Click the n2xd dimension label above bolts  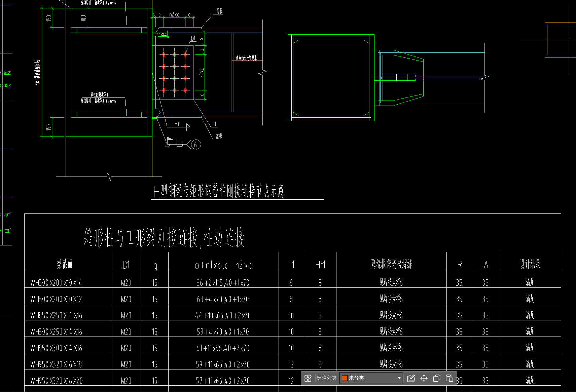point(174,15)
